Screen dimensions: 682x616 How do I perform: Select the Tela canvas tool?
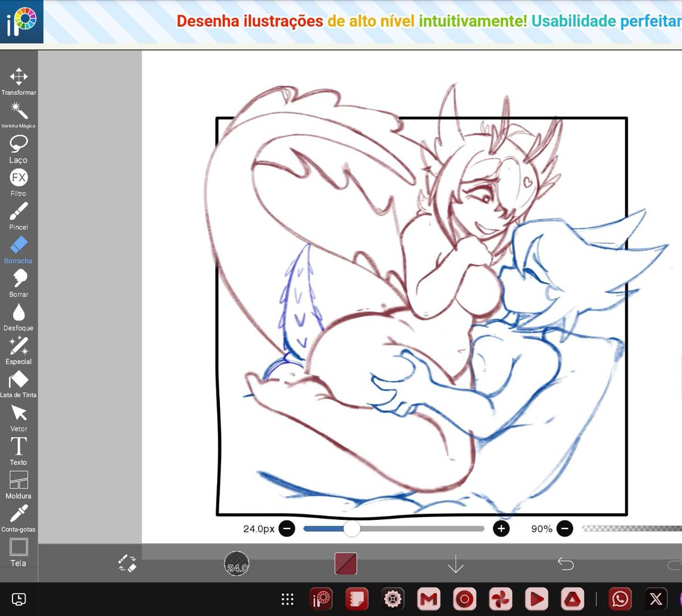(19, 552)
